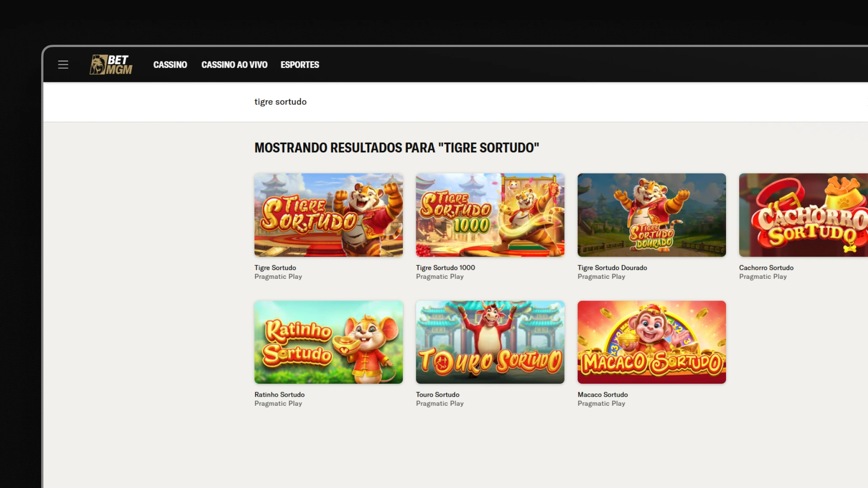Click the 'Macaco Sortudo' title text
868x488 pixels.
603,394
